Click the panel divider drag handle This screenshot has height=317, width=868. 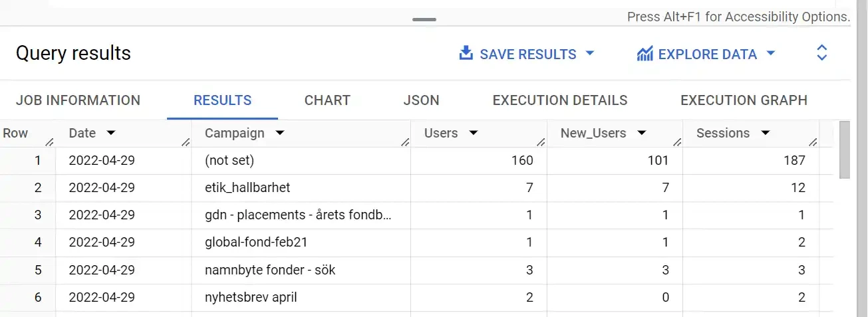point(424,19)
